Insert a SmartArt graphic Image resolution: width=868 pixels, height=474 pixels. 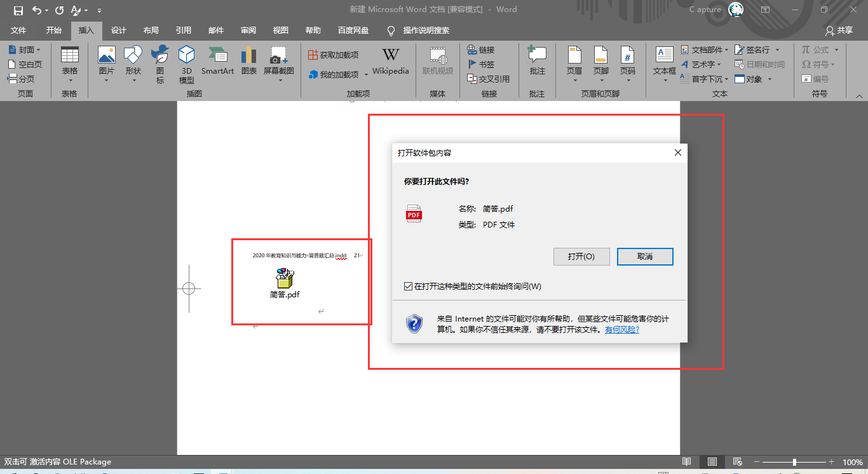point(217,61)
